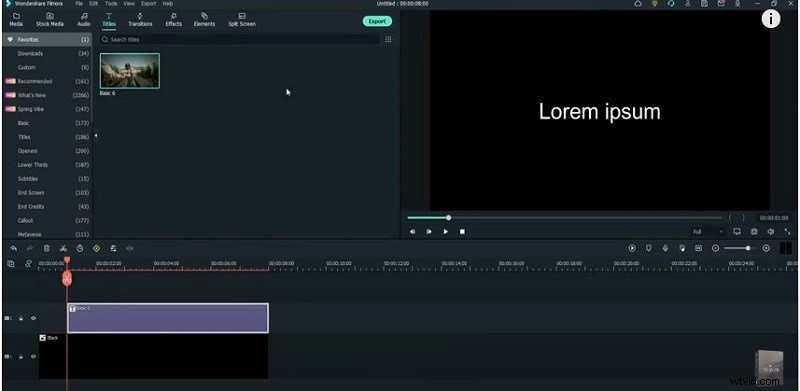
Task: Stop the preview playback
Action: (462, 232)
